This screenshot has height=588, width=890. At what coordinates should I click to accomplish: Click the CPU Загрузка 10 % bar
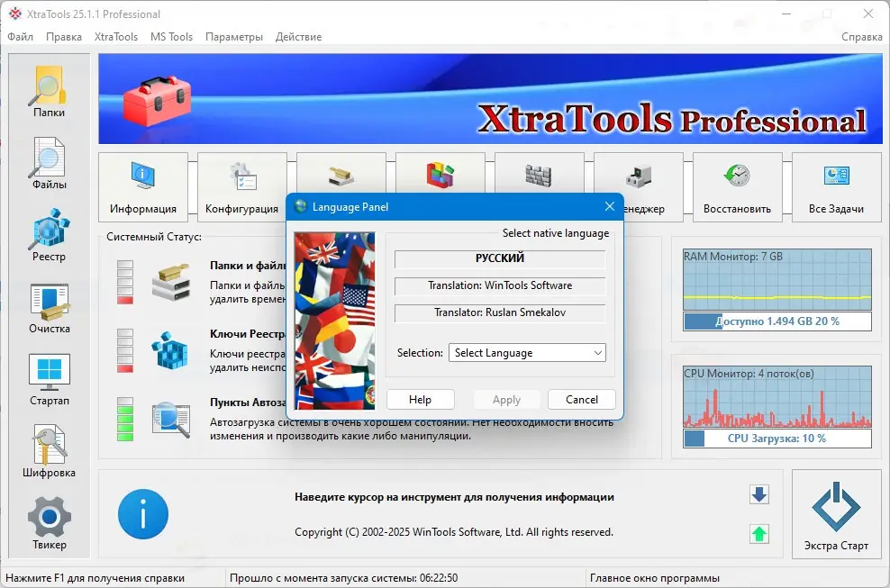pyautogui.click(x=777, y=439)
